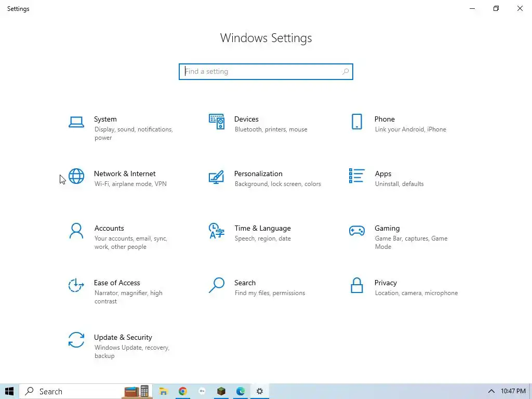The height and width of the screenshot is (399, 532).
Task: Open the Ease of Access icon
Action: coord(76,285)
